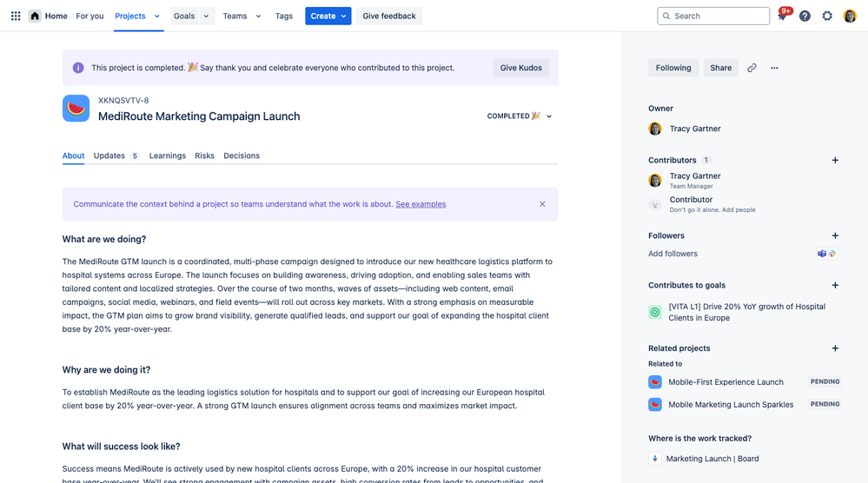Screen dimensions: 868x483
Task: Click the PENDING badge for Mobile-First Experience Launch
Action: click(x=825, y=381)
